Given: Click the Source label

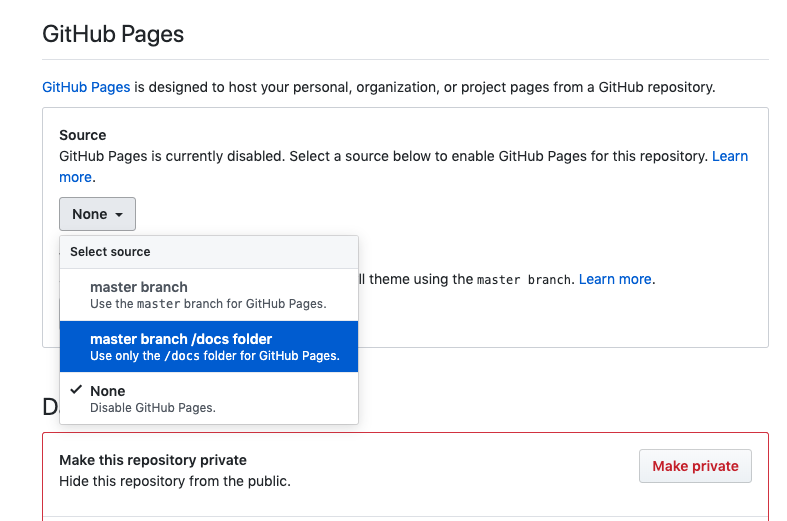Looking at the screenshot, I should click(x=83, y=135).
